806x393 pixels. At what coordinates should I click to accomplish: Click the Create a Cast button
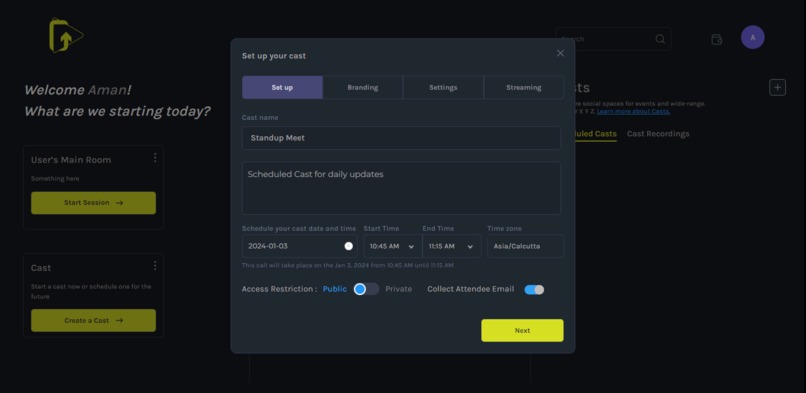point(94,320)
